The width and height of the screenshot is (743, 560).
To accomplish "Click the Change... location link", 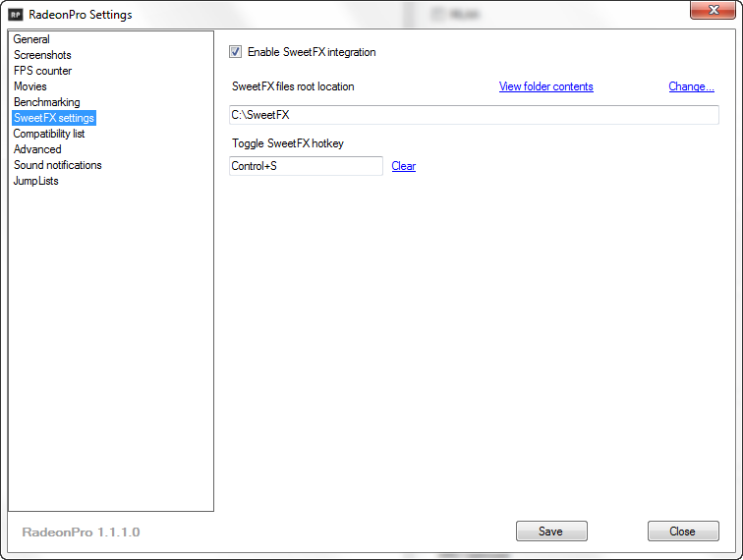I will click(691, 86).
